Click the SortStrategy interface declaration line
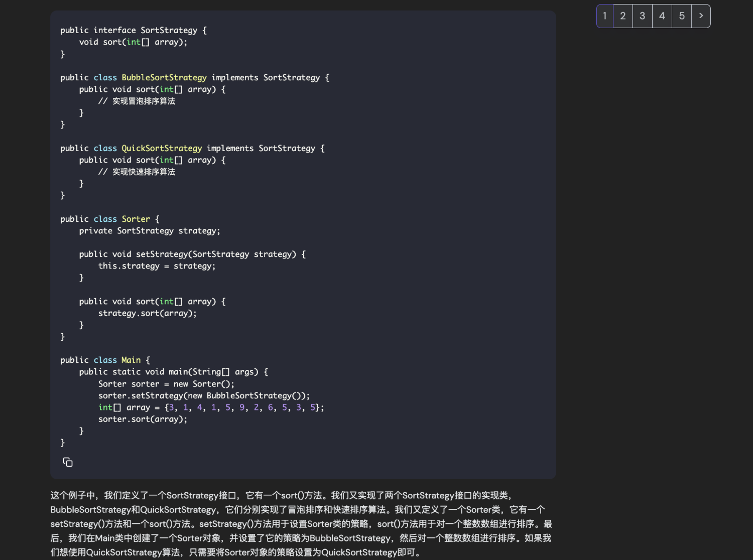The image size is (753, 560). pos(133,30)
